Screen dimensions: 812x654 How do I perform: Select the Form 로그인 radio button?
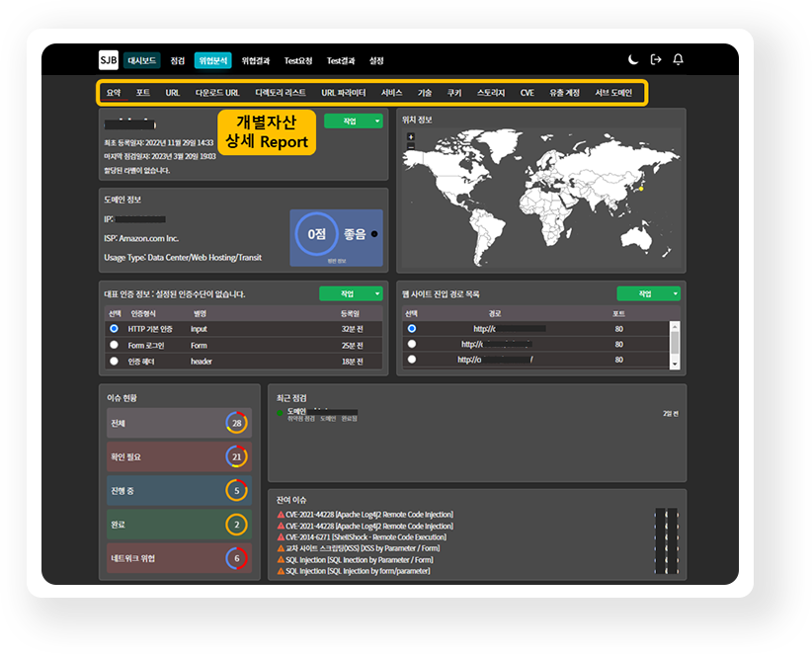coord(115,345)
